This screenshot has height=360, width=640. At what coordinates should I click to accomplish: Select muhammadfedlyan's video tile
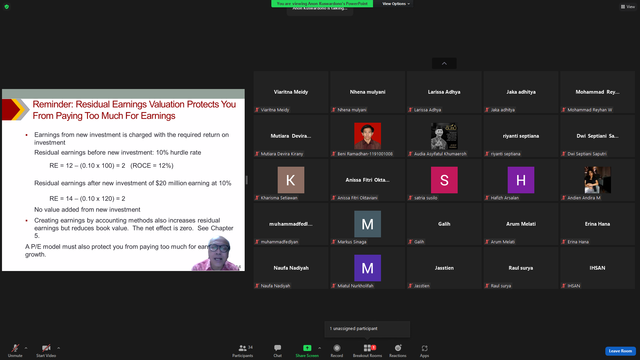point(291,224)
